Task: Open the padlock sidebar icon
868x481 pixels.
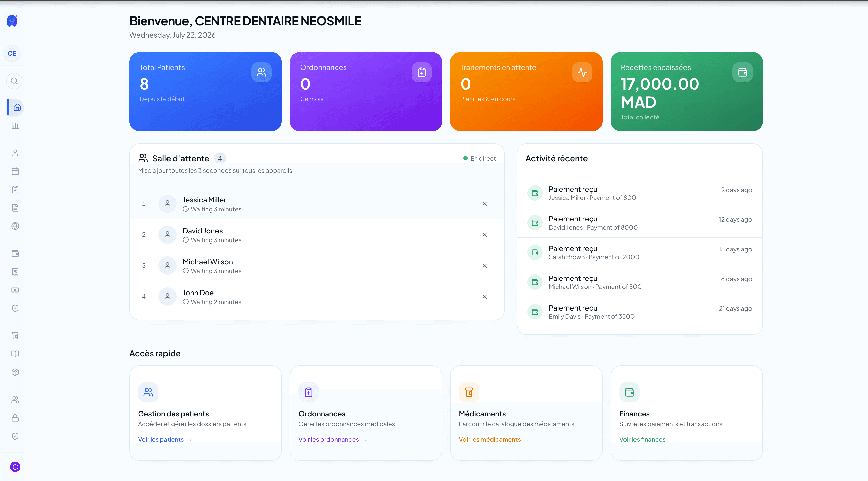Action: pos(15,418)
